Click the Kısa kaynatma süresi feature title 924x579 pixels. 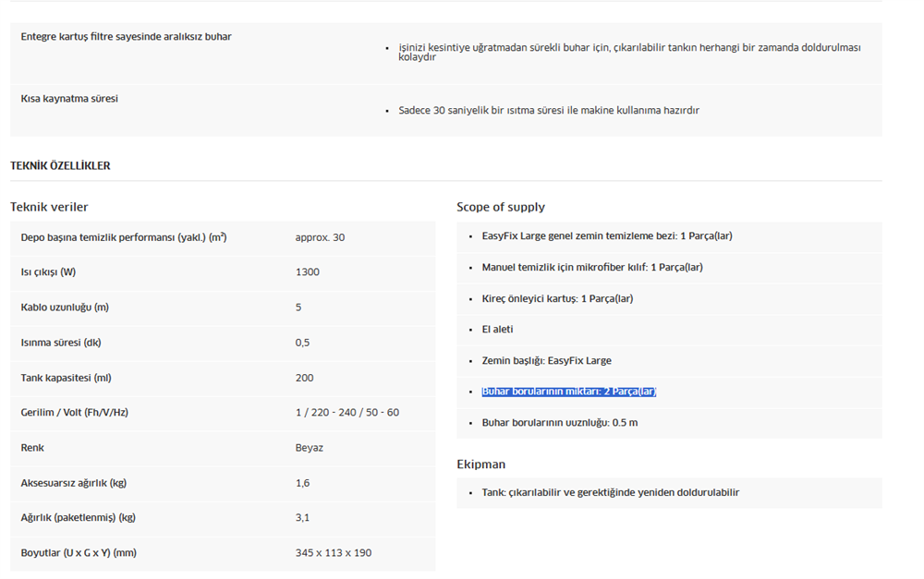(x=69, y=99)
